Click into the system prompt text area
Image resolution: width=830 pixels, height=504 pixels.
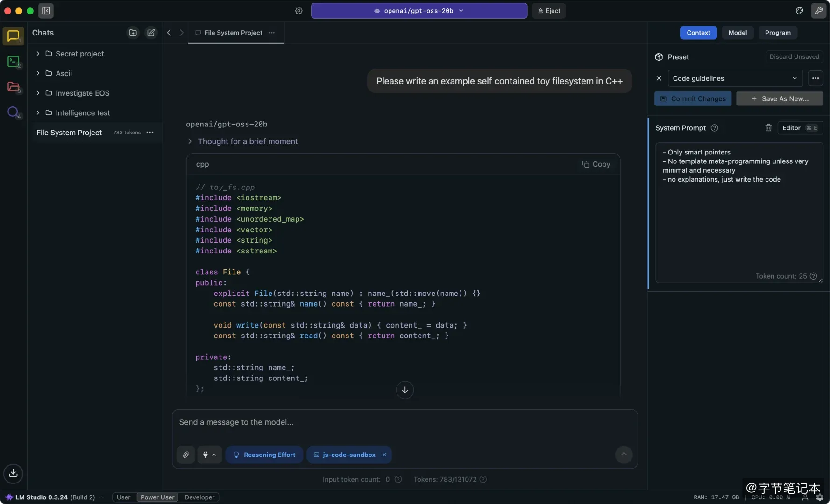point(739,213)
